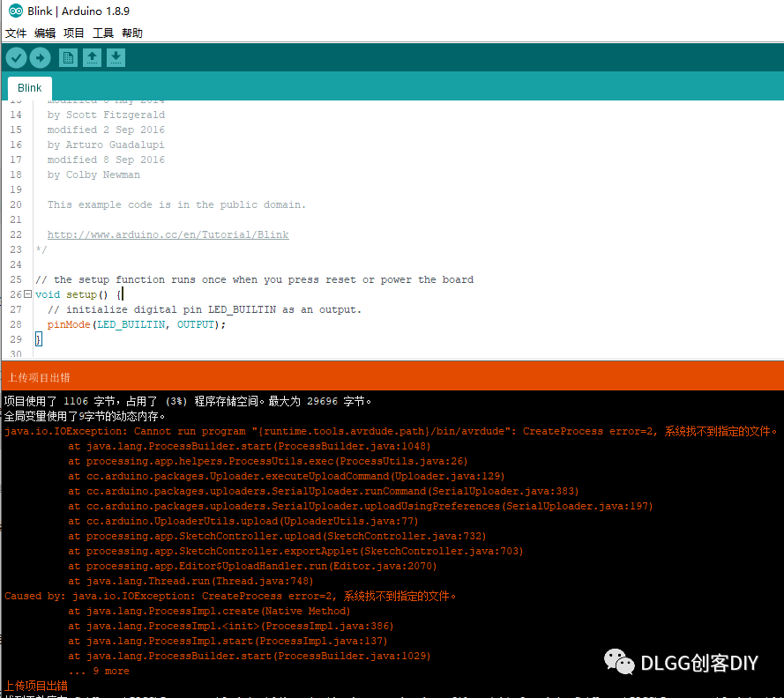
Task: Create a new sketch with the New icon
Action: tap(68, 56)
